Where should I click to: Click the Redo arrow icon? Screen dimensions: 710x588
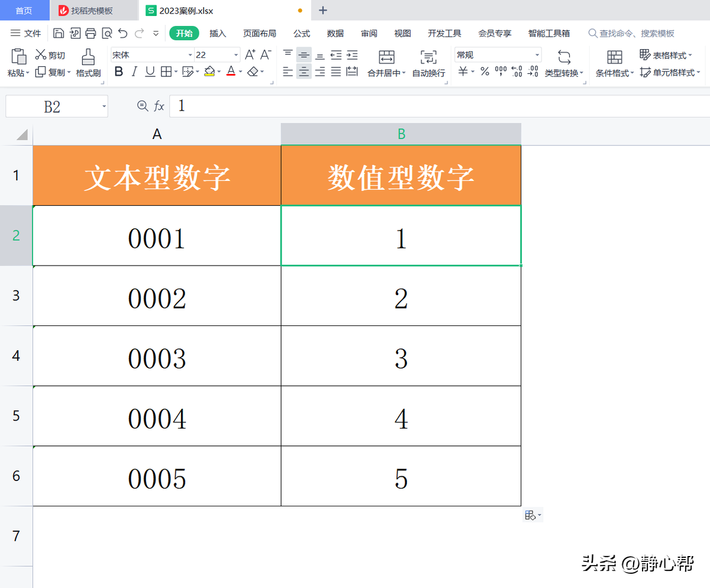(139, 33)
